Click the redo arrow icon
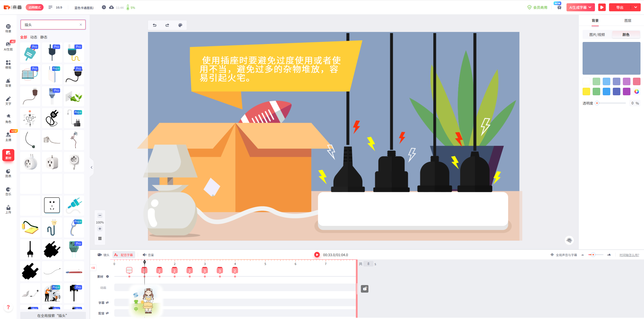This screenshot has height=319, width=644. pyautogui.click(x=167, y=25)
